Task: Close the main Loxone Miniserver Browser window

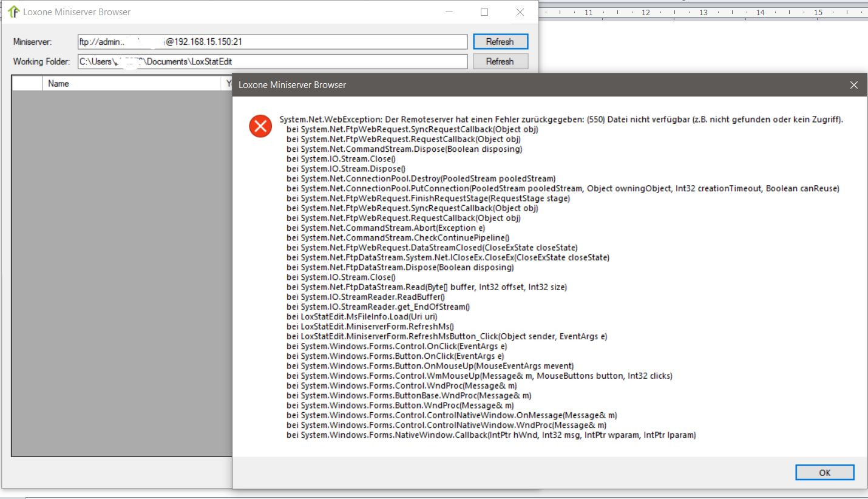Action: [520, 12]
